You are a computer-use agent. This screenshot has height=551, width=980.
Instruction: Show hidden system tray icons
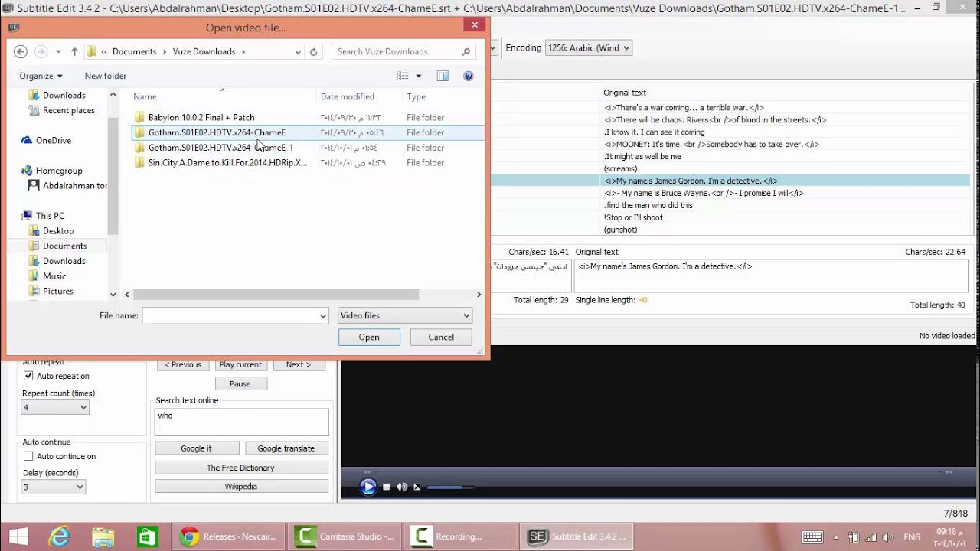pyautogui.click(x=836, y=537)
